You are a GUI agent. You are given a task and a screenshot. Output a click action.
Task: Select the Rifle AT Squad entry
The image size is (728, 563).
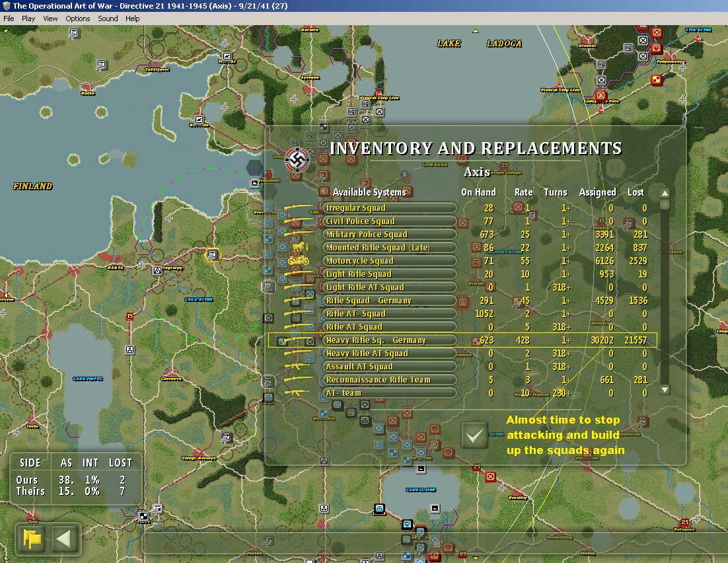coord(389,327)
